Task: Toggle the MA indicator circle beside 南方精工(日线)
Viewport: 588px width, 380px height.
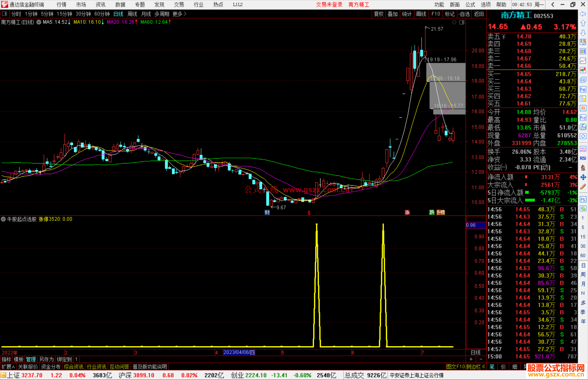Action: (x=39, y=22)
